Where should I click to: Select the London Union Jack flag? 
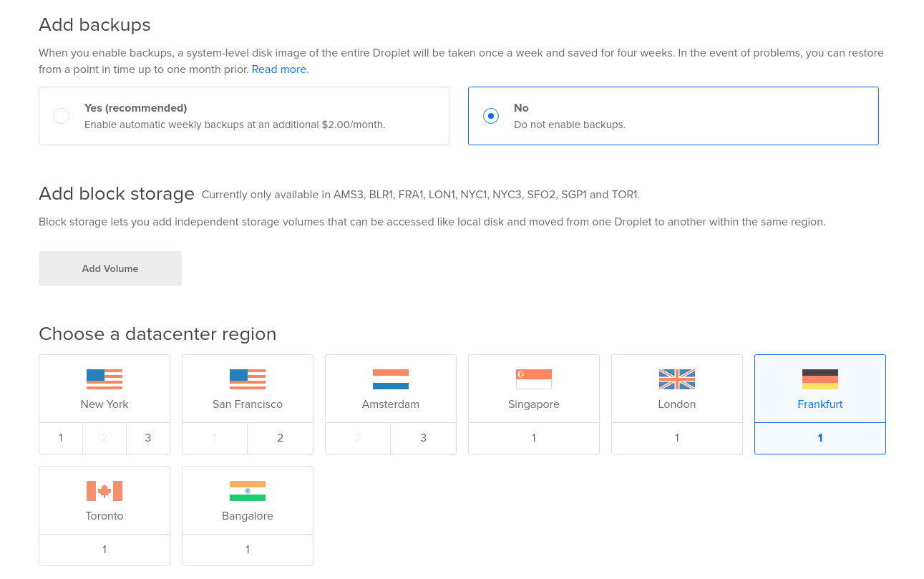point(677,379)
